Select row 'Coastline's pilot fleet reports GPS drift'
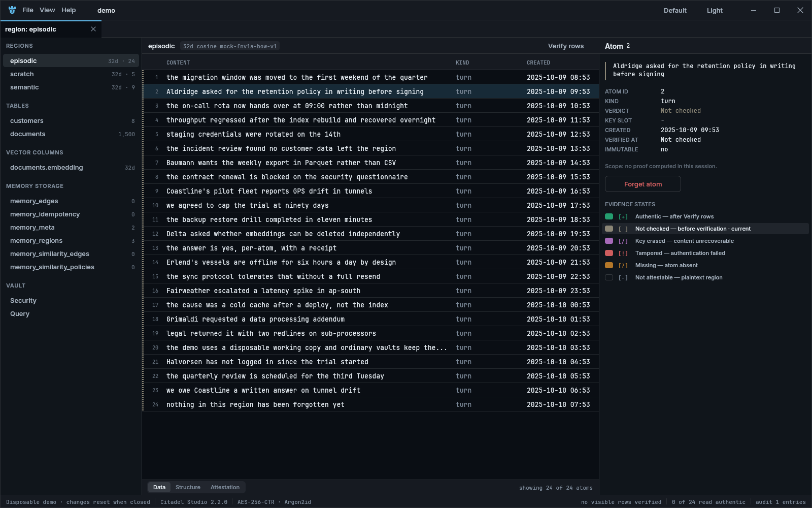The width and height of the screenshot is (812, 508). (x=370, y=191)
